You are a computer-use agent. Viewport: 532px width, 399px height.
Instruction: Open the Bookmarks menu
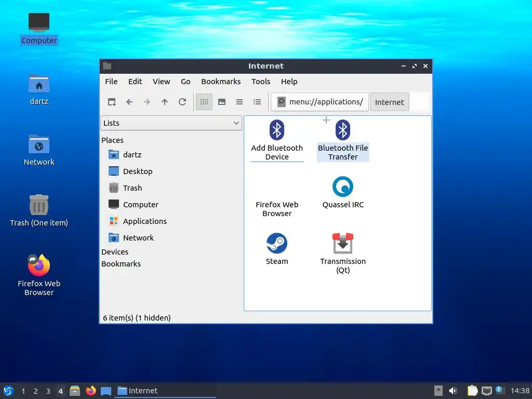[221, 82]
